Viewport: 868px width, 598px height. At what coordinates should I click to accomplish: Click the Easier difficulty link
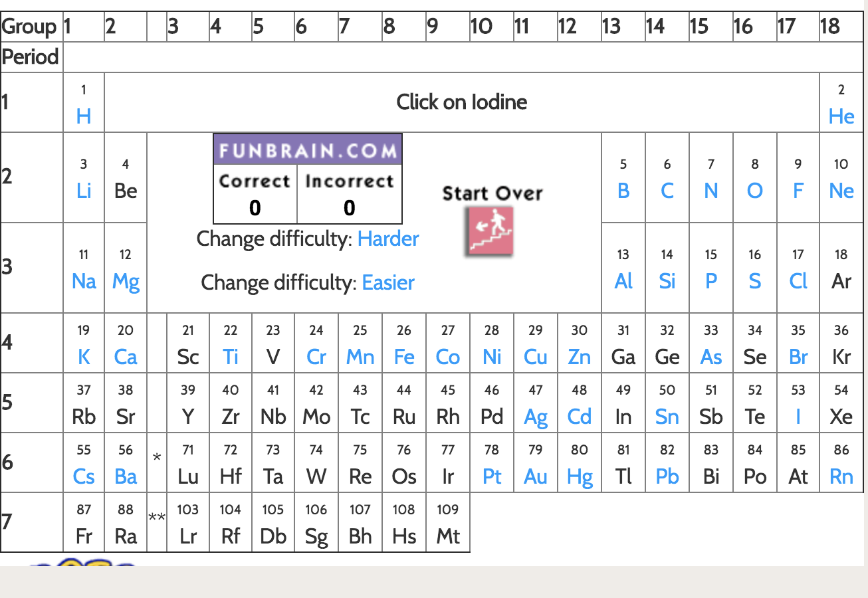388,283
